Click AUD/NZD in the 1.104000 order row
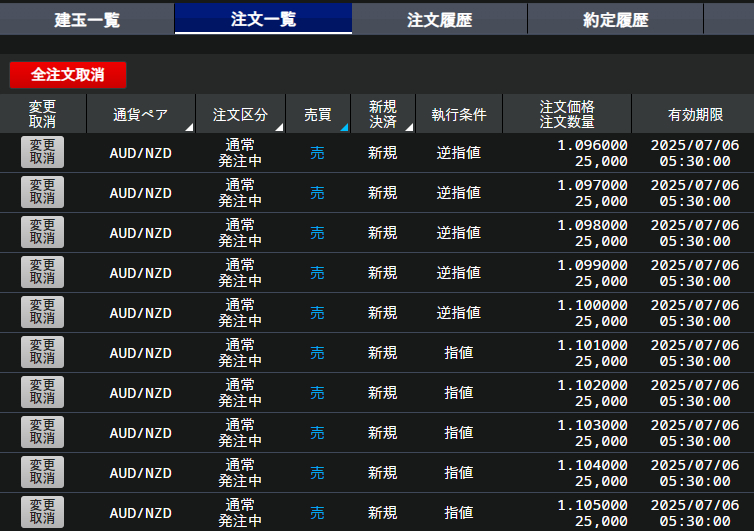754x531 pixels. [140, 473]
